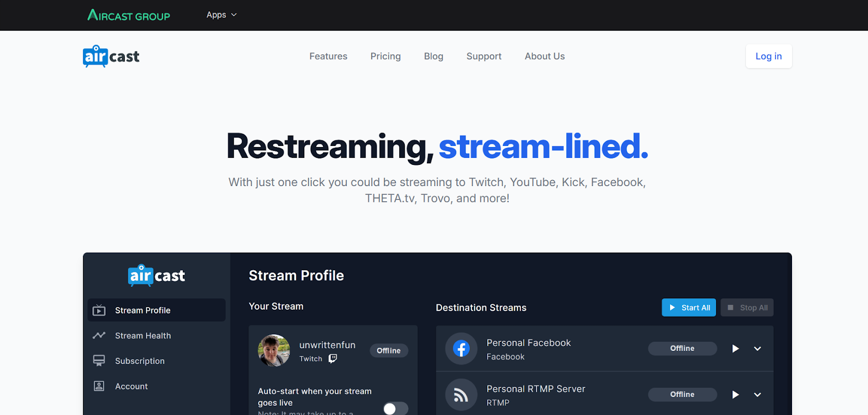Click the Start All button
868x415 pixels.
click(689, 308)
